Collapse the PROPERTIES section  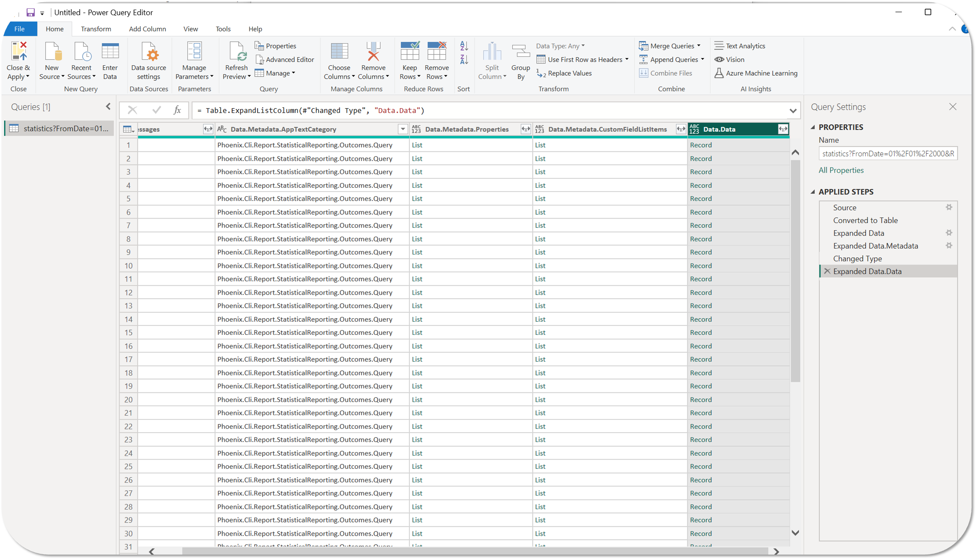pos(813,127)
